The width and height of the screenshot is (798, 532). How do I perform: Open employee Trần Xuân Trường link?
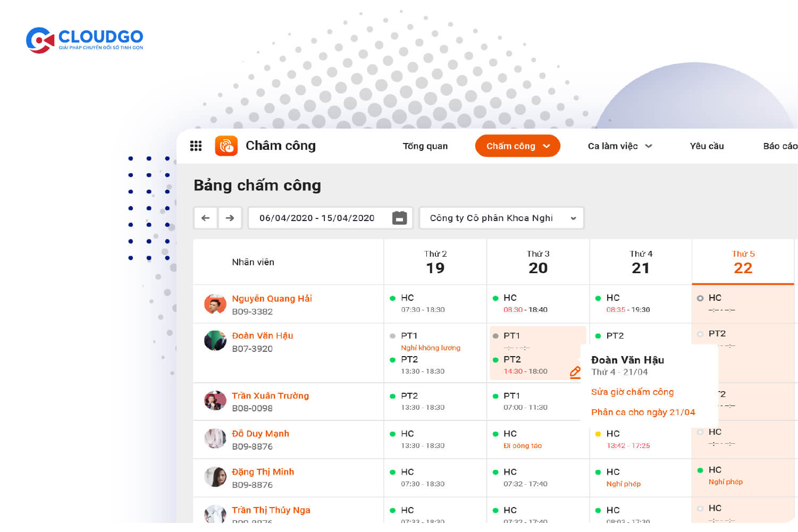[x=270, y=395]
